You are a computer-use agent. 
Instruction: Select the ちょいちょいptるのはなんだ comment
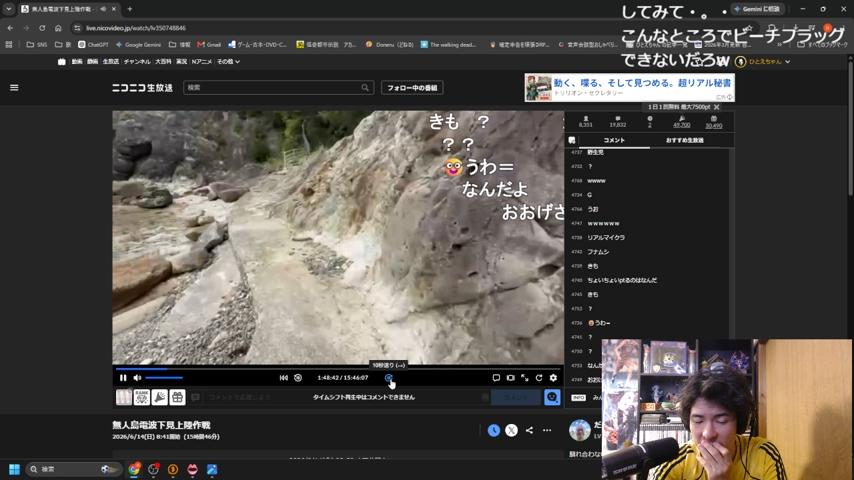click(648, 280)
